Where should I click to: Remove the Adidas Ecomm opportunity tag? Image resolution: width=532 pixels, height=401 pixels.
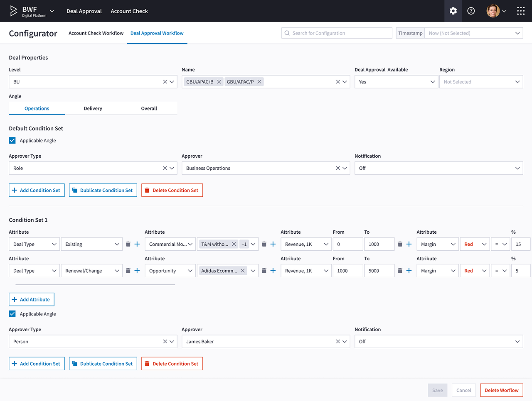pyautogui.click(x=243, y=271)
